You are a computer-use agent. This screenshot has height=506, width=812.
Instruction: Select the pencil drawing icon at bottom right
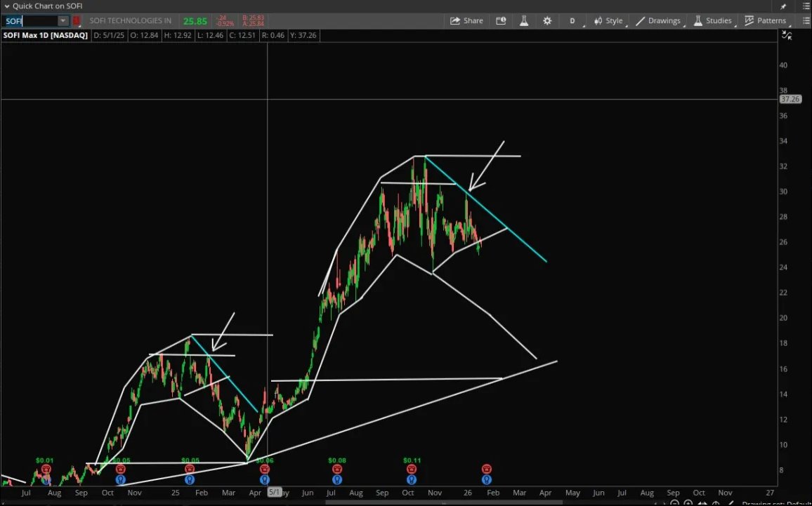(731, 502)
